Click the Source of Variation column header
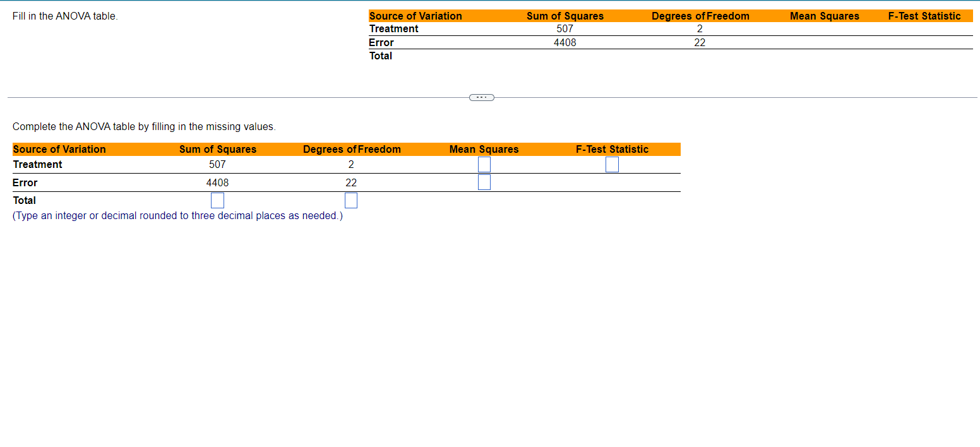Viewport: 980px width, 447px height. (x=59, y=149)
